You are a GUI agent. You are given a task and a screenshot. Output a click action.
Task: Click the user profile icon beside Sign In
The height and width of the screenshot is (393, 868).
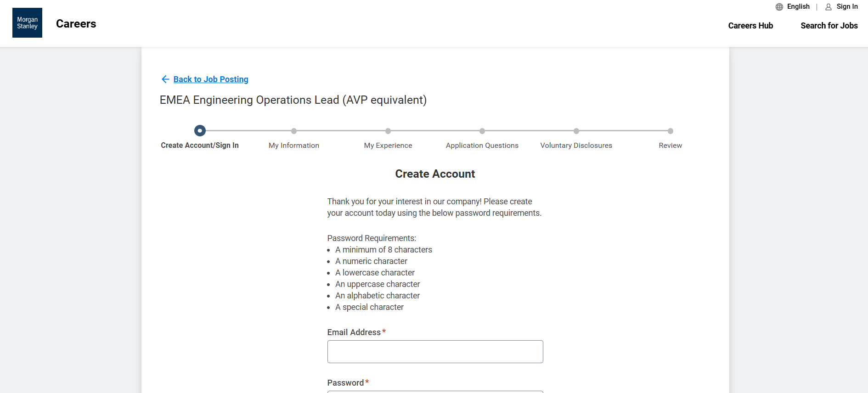coord(829,7)
